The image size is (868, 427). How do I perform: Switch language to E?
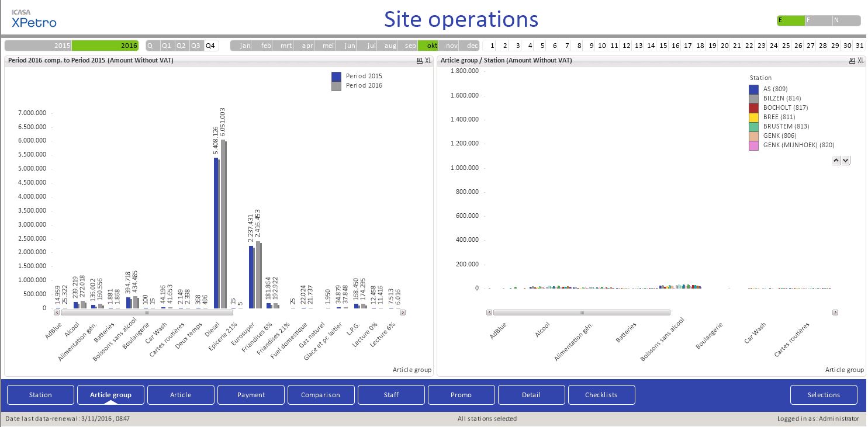(790, 20)
